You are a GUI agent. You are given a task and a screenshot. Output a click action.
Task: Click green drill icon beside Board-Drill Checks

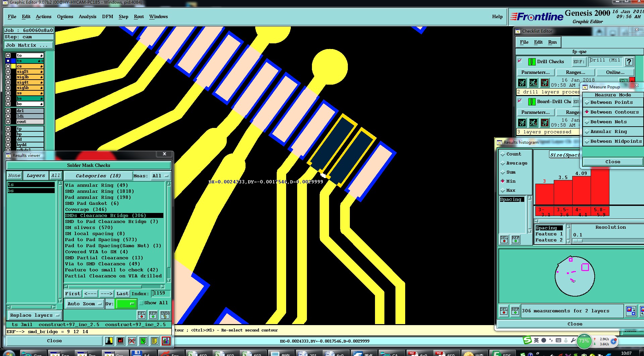point(532,102)
